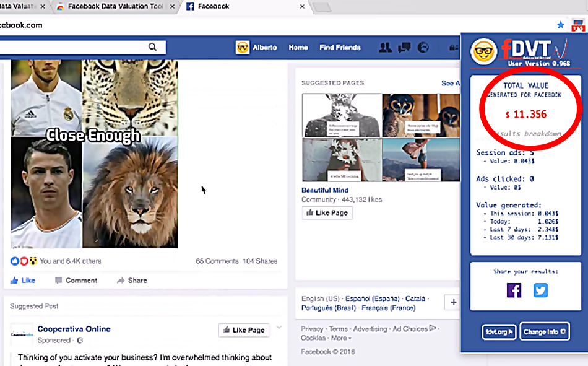Open the Advertising footer link

coord(370,329)
